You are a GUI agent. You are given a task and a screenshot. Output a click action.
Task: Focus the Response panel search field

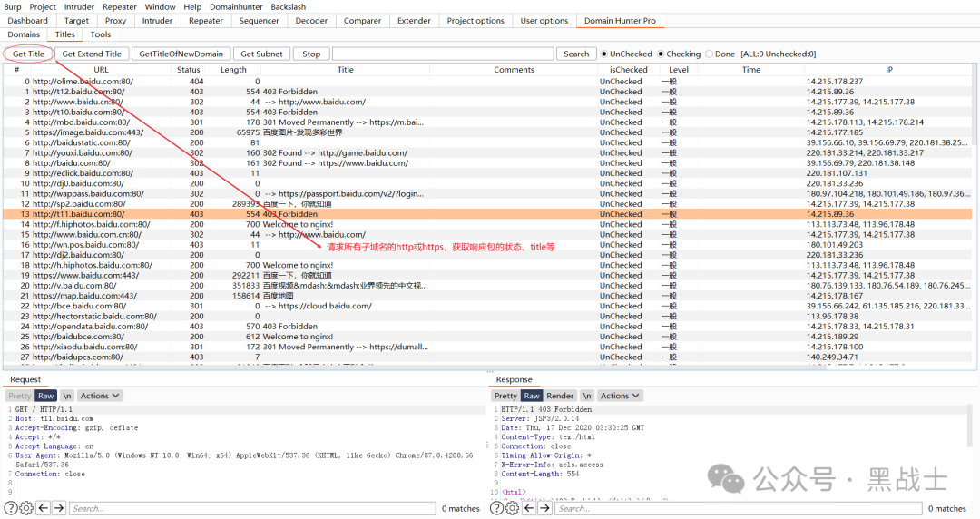[739, 508]
